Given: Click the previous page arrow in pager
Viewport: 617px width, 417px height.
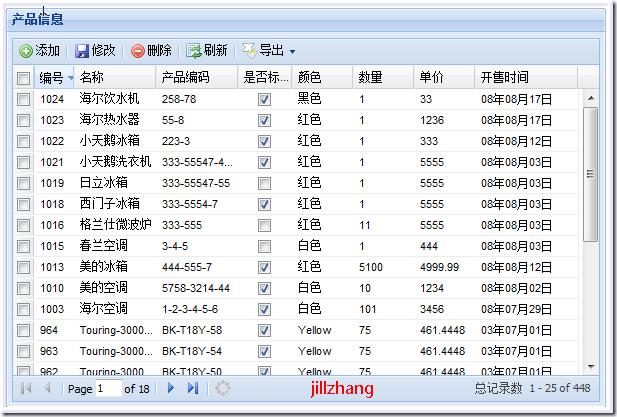Looking at the screenshot, I should point(47,388).
